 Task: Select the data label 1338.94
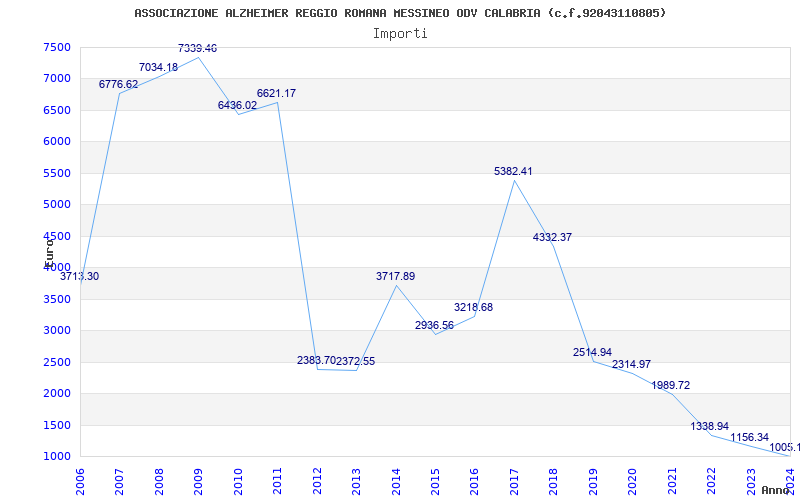pyautogui.click(x=710, y=427)
